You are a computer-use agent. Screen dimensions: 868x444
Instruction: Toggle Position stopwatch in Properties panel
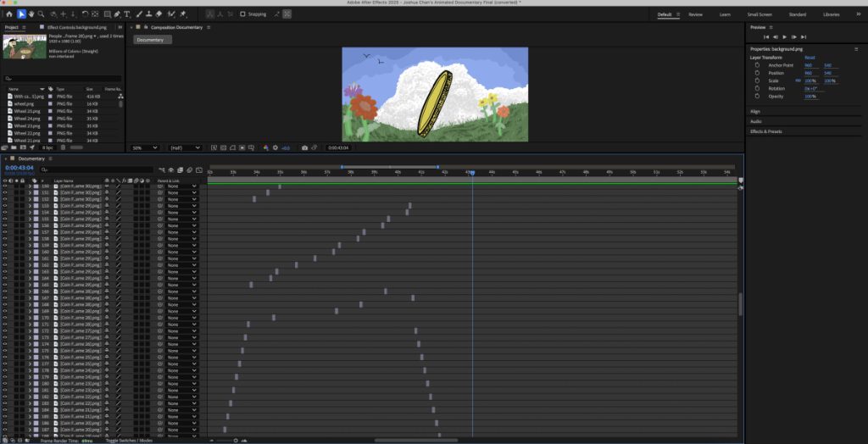[756, 73]
